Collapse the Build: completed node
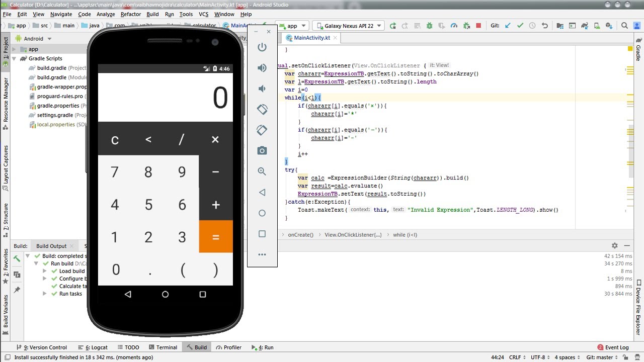Image resolution: width=644 pixels, height=362 pixels. 29,256
